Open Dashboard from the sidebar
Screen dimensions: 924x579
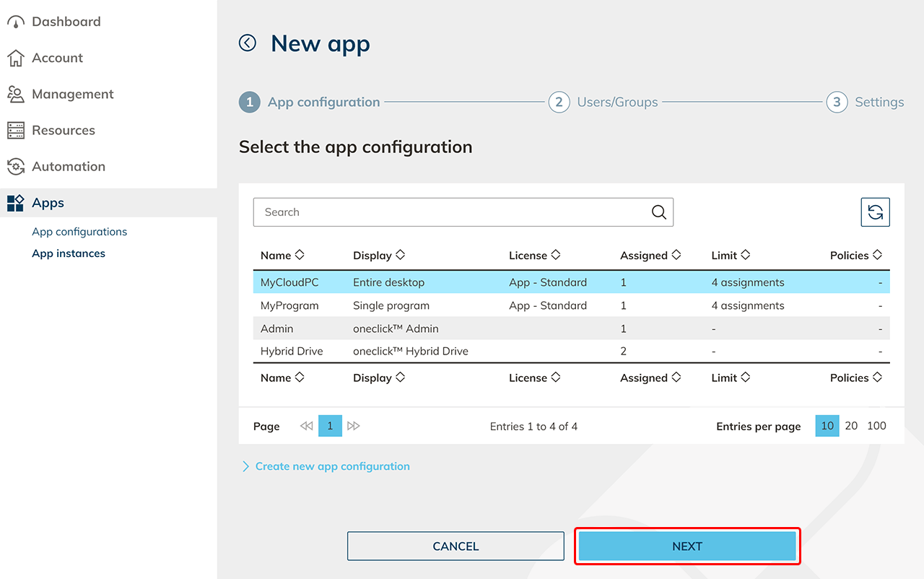(x=66, y=22)
